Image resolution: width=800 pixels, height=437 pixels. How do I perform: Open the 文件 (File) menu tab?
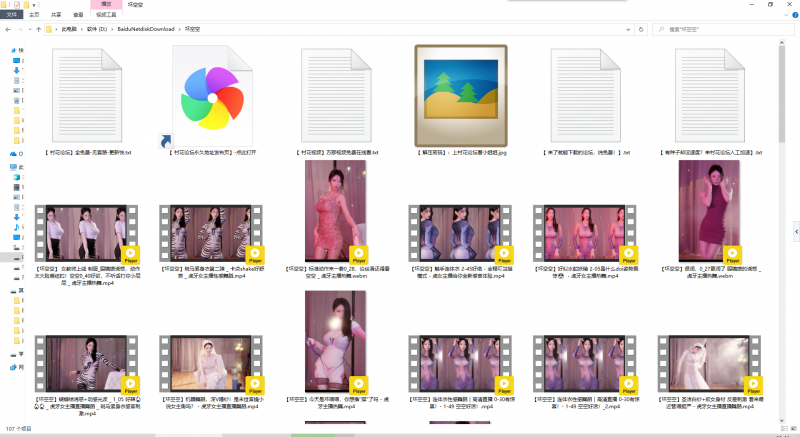(12, 16)
